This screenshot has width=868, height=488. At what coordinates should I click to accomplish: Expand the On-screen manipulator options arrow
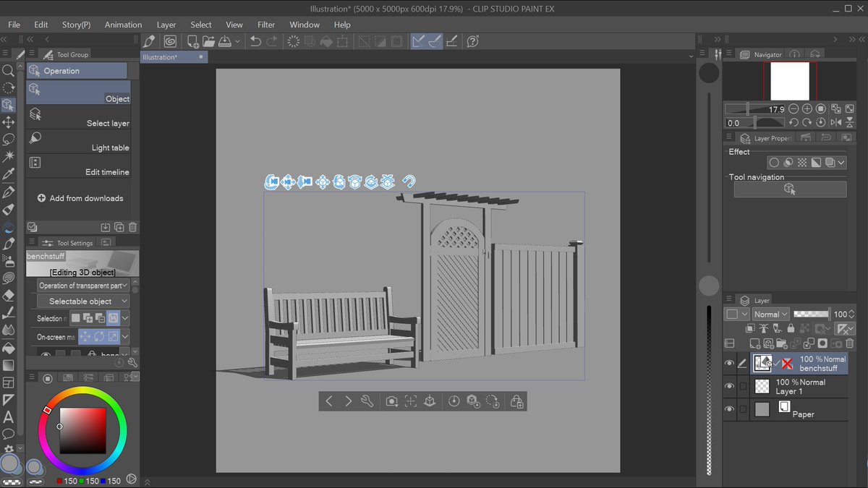coord(125,337)
